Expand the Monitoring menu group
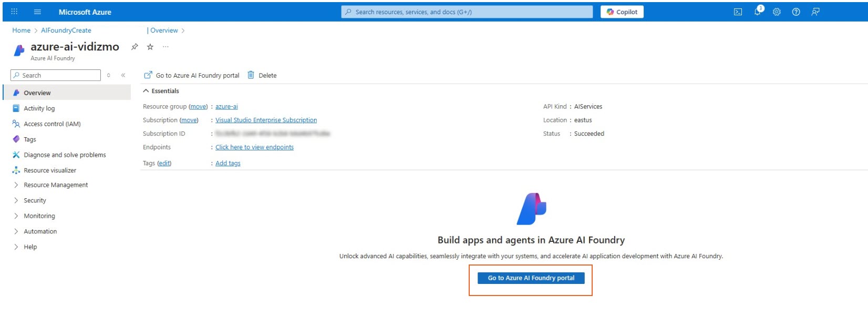 click(x=16, y=216)
